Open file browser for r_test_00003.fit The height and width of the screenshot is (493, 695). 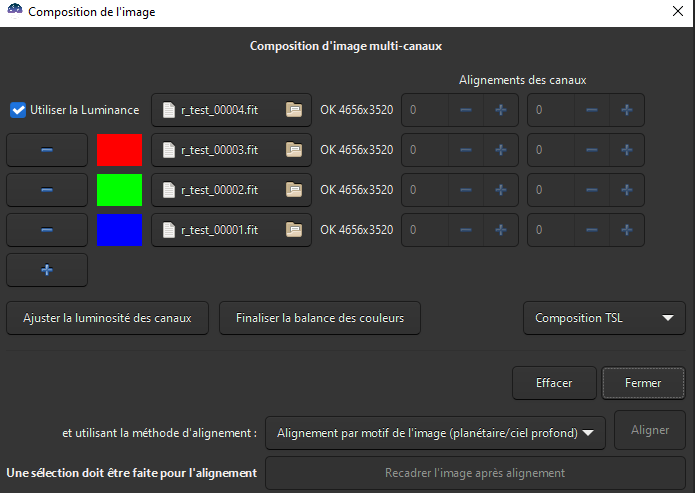click(294, 150)
